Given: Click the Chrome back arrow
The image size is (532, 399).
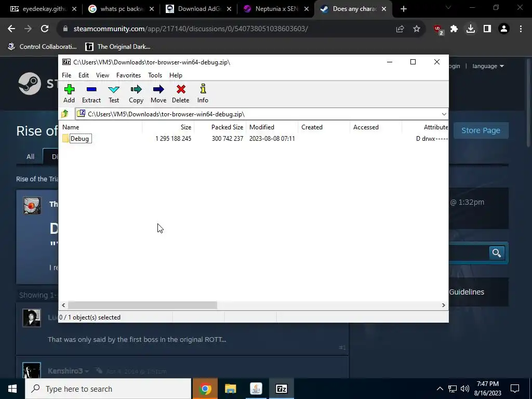Looking at the screenshot, I should coord(11,29).
